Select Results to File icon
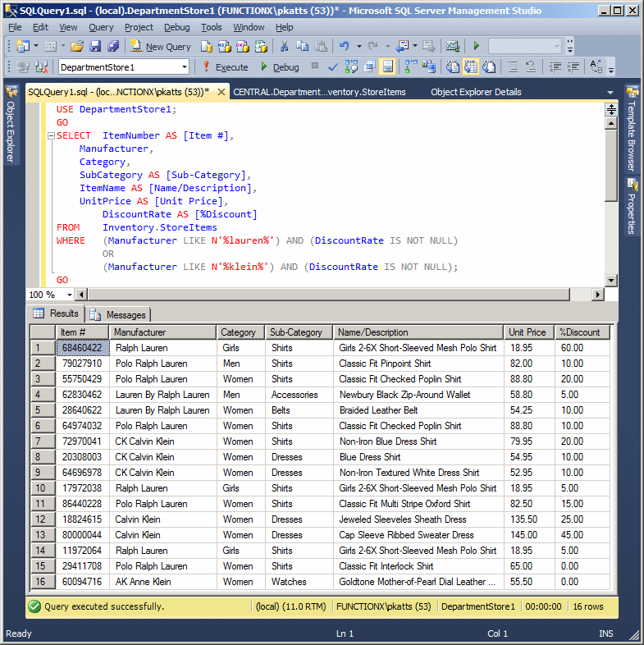The width and height of the screenshot is (644, 645). tap(489, 66)
